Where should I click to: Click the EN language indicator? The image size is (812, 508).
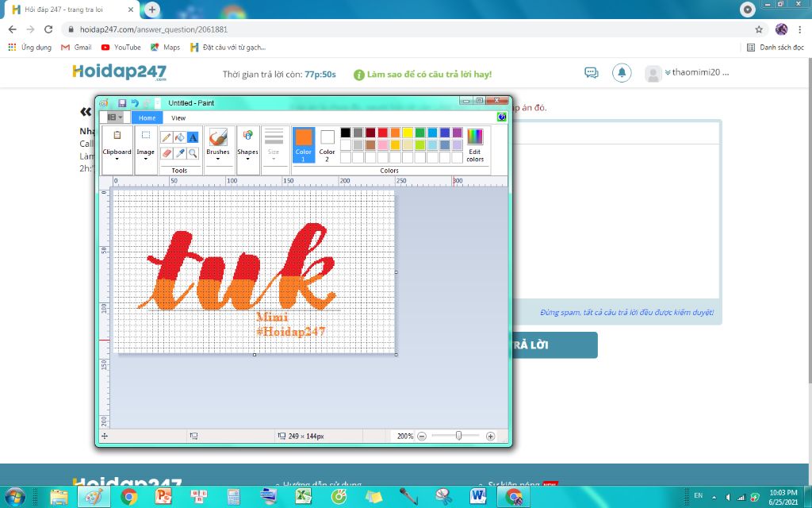[x=698, y=496]
